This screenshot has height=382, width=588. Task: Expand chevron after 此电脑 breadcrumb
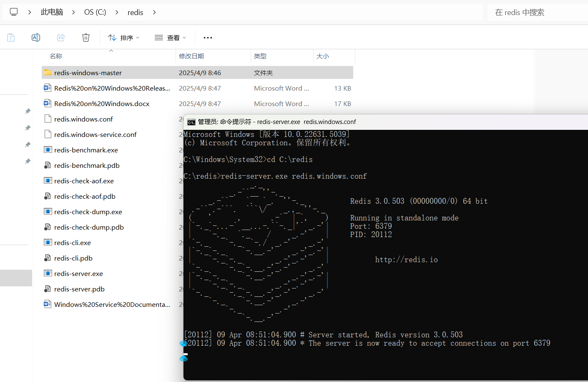tap(73, 12)
